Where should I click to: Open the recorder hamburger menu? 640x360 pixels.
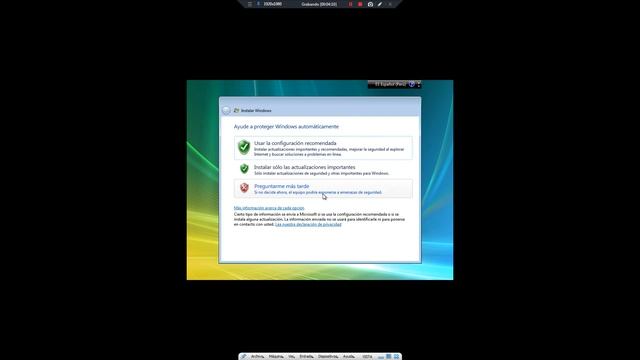[250, 4]
